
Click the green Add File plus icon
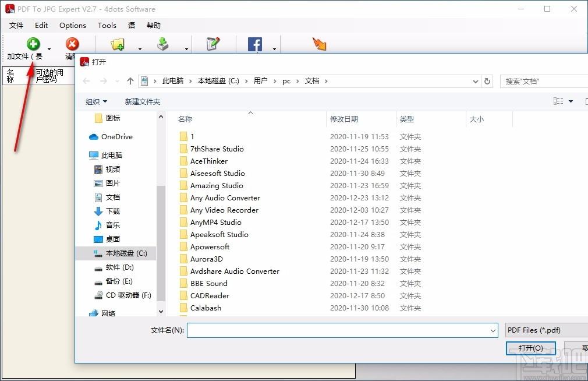(x=33, y=44)
